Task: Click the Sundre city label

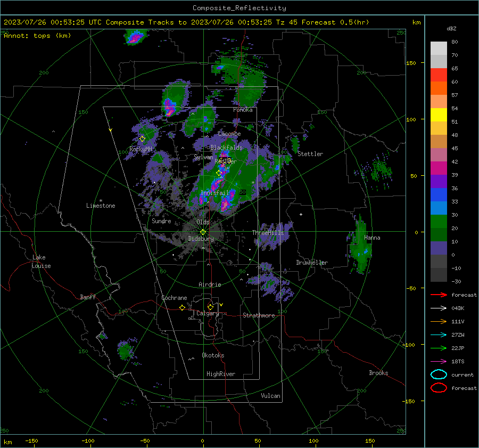Action: tap(161, 221)
